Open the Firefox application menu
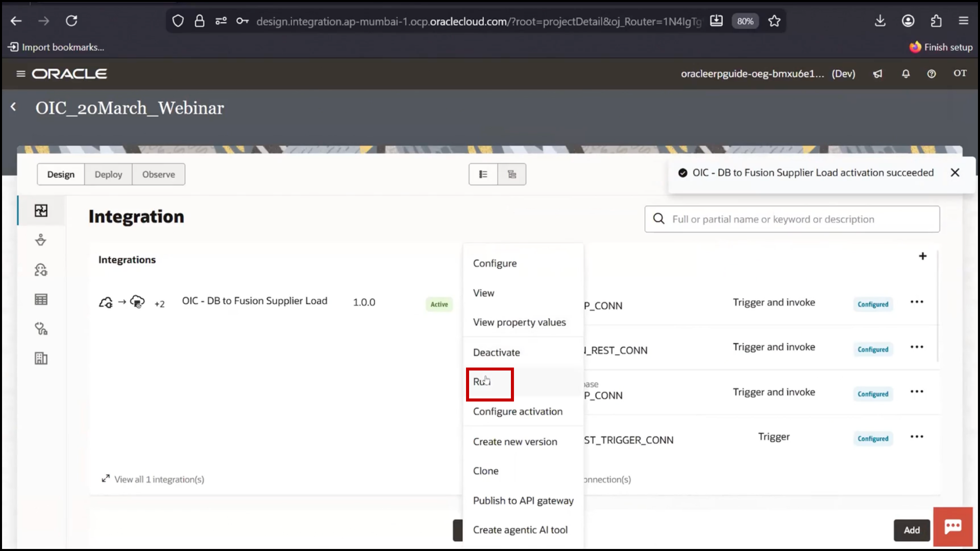The height and width of the screenshot is (551, 980). (964, 21)
